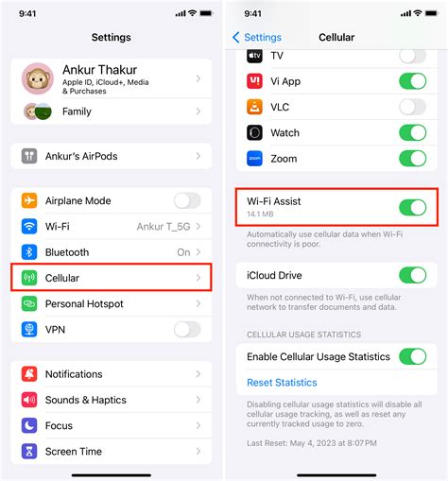Tap the Bluetooth icon
448x481 pixels.
click(29, 252)
